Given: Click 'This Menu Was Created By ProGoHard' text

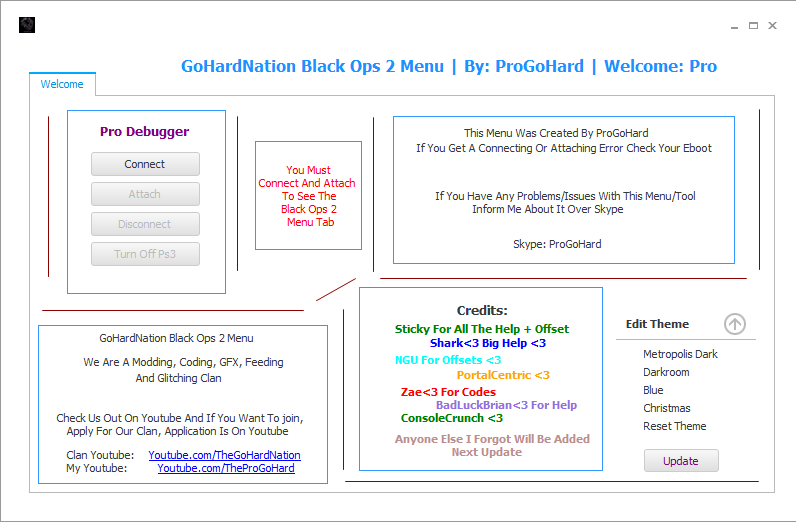Looking at the screenshot, I should point(556,133).
